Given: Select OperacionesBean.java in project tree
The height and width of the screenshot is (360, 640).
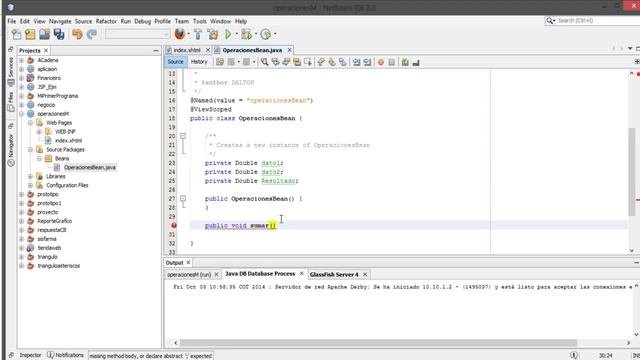Looking at the screenshot, I should tap(90, 167).
